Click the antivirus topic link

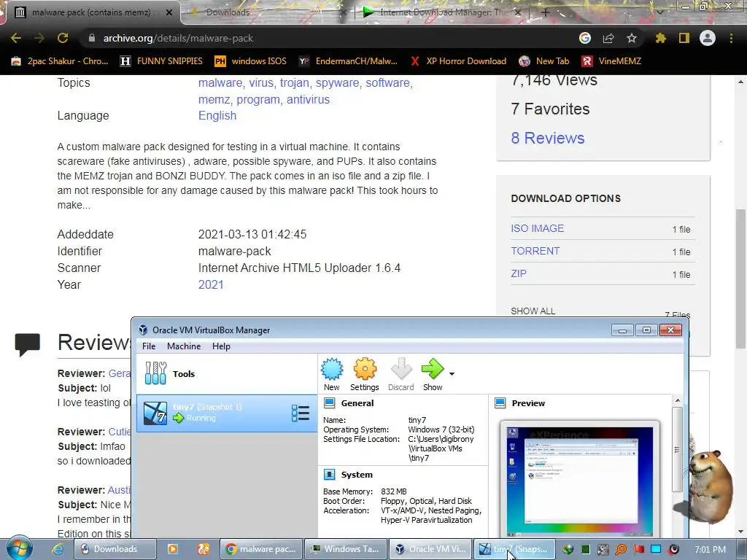point(308,99)
